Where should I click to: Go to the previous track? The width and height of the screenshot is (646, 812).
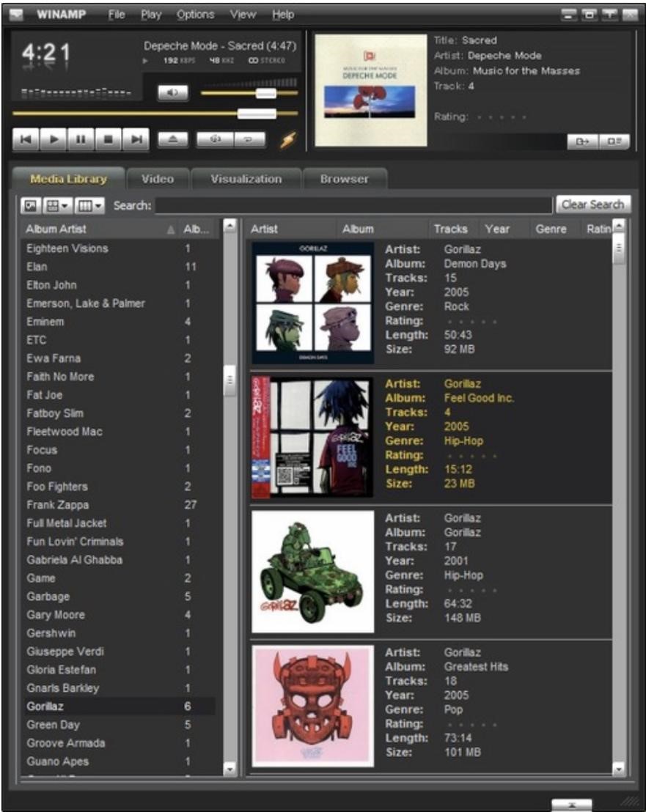tap(24, 138)
